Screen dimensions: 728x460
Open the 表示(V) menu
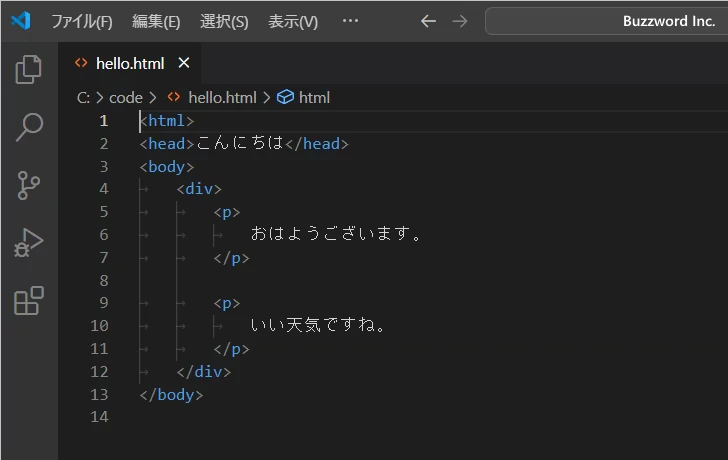(293, 21)
